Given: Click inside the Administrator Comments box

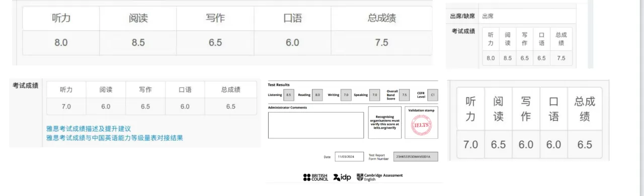Looking at the screenshot, I should click(x=315, y=125).
